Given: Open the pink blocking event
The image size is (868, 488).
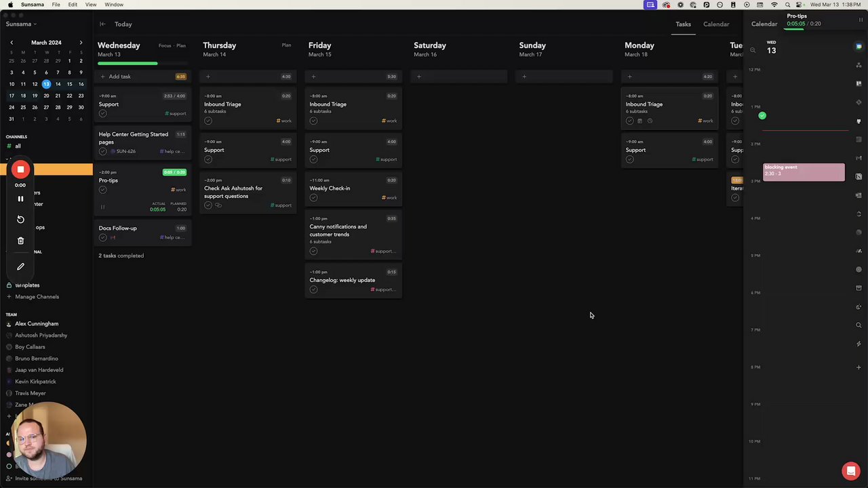Looking at the screenshot, I should (x=804, y=172).
